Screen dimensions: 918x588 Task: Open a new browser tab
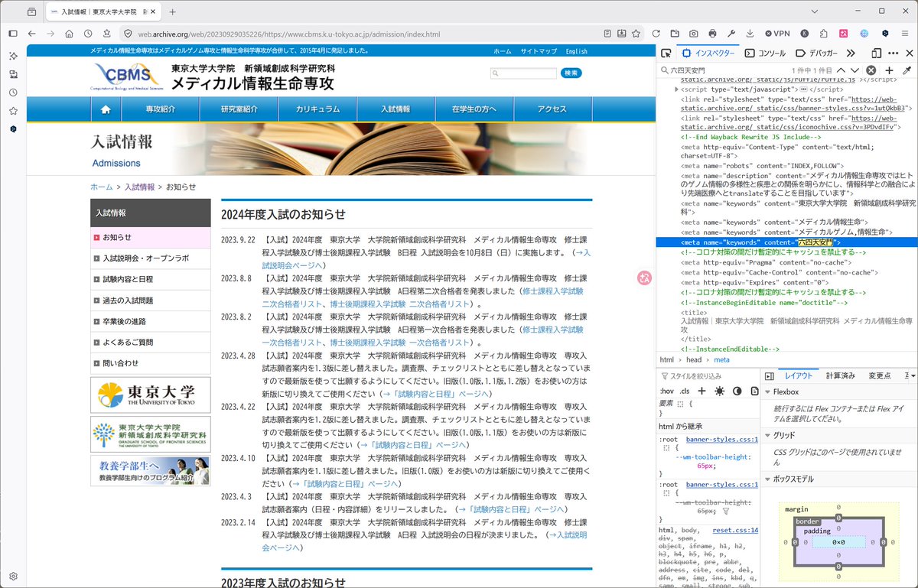coord(173,12)
